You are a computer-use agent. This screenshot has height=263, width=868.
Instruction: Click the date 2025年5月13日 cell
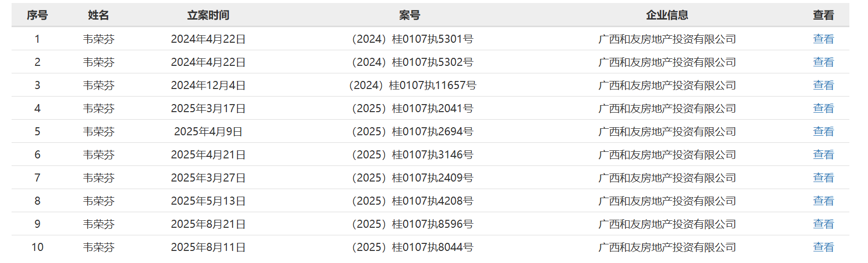[208, 201]
